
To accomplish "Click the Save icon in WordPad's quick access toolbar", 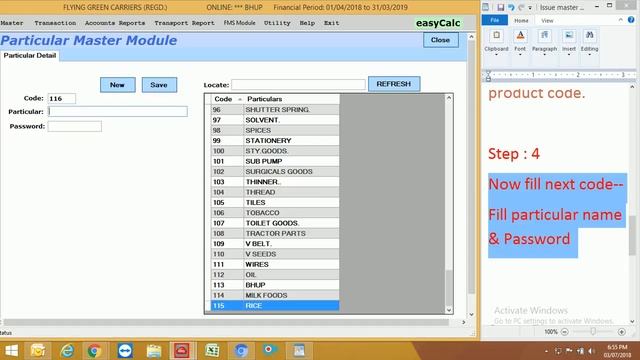I will [500, 7].
